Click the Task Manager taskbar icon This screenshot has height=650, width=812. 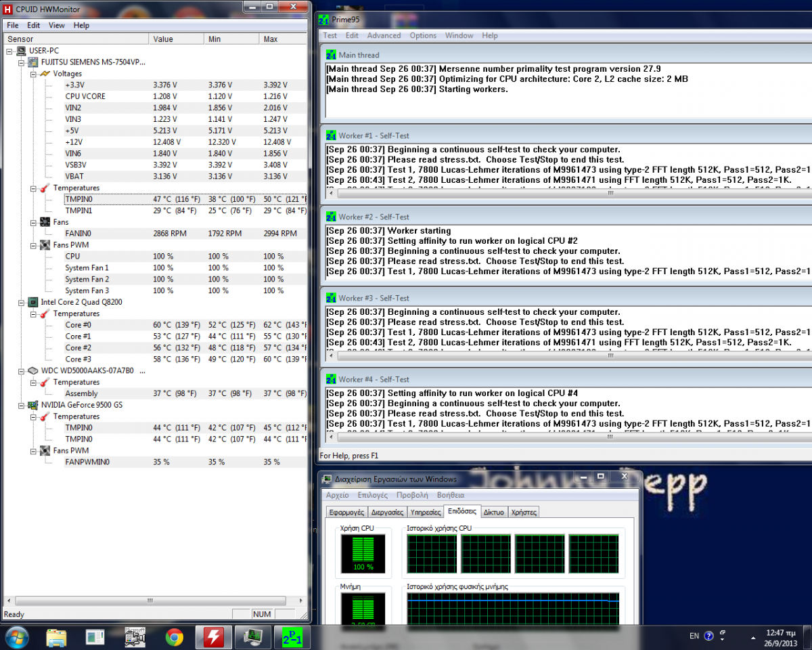[x=253, y=637]
